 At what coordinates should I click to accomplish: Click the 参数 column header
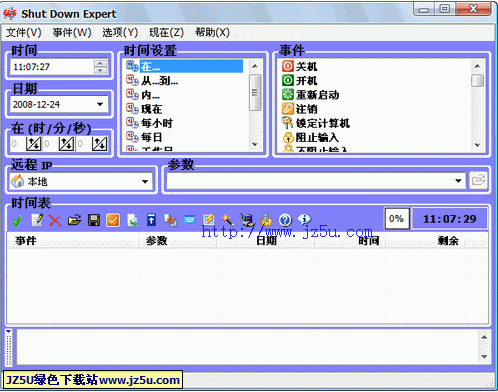tap(178, 241)
